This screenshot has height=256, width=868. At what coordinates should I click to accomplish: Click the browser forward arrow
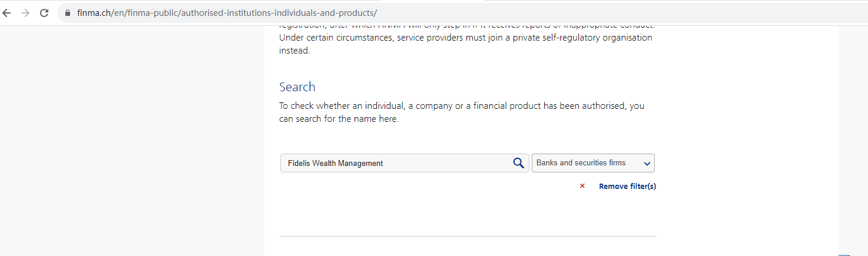pyautogui.click(x=25, y=13)
